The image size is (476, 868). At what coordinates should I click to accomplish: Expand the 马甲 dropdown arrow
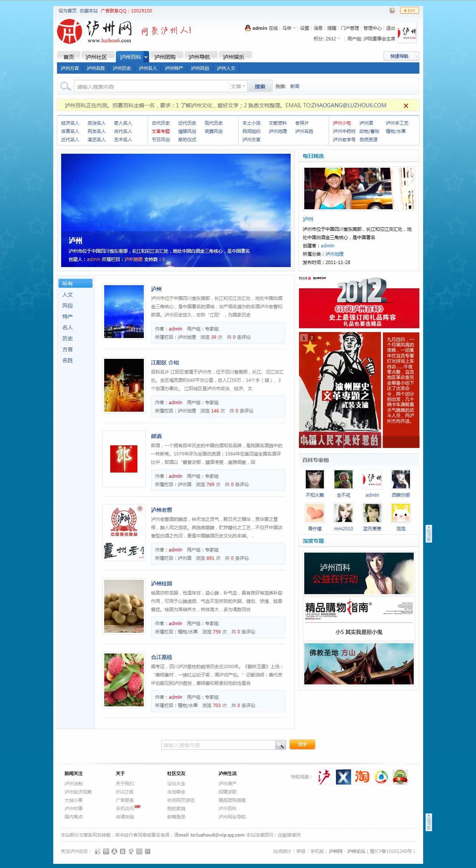[294, 28]
